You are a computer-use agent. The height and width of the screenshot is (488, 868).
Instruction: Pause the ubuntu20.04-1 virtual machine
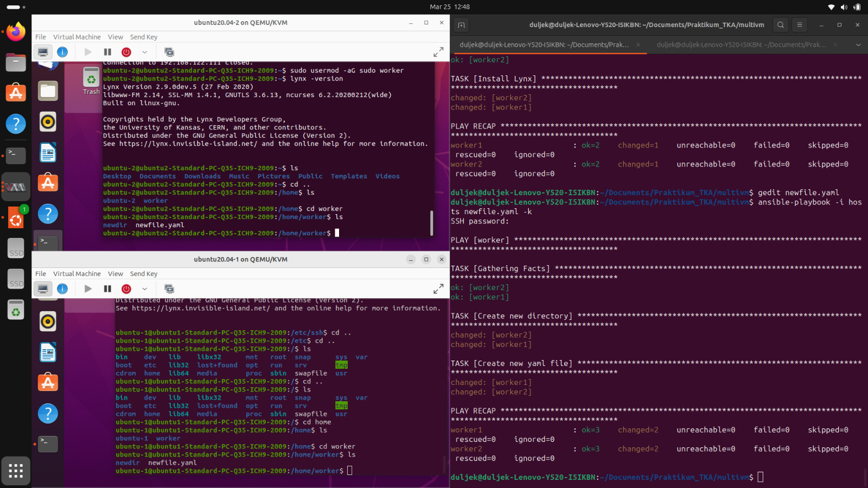point(107,289)
